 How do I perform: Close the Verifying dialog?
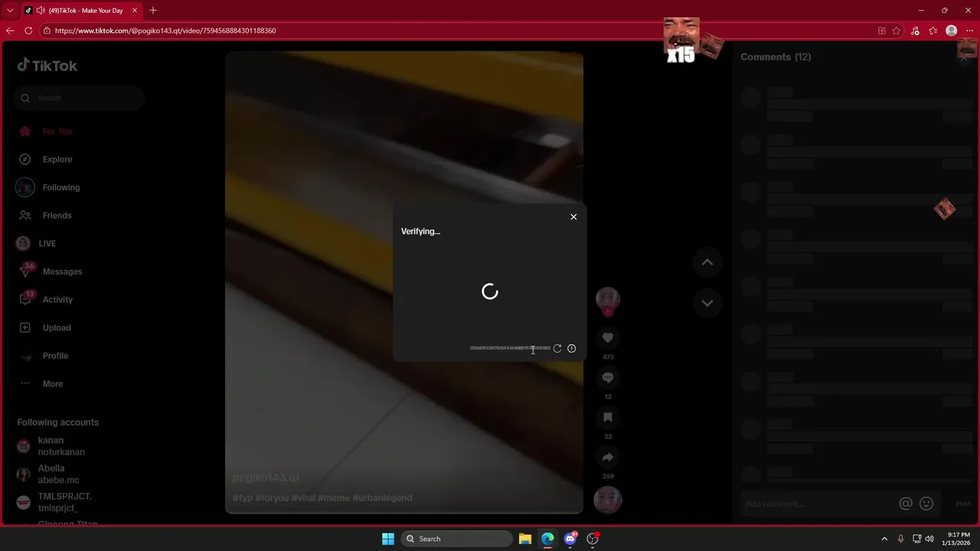tap(573, 217)
